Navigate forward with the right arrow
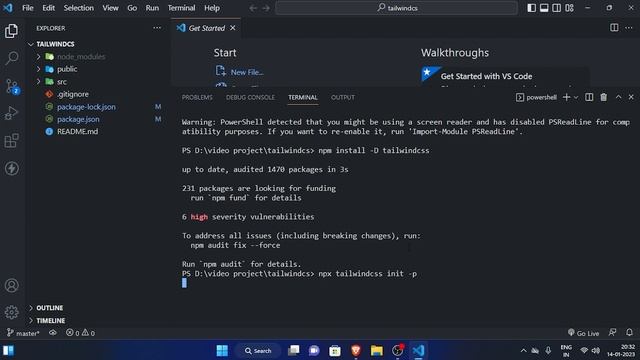 coord(266,8)
